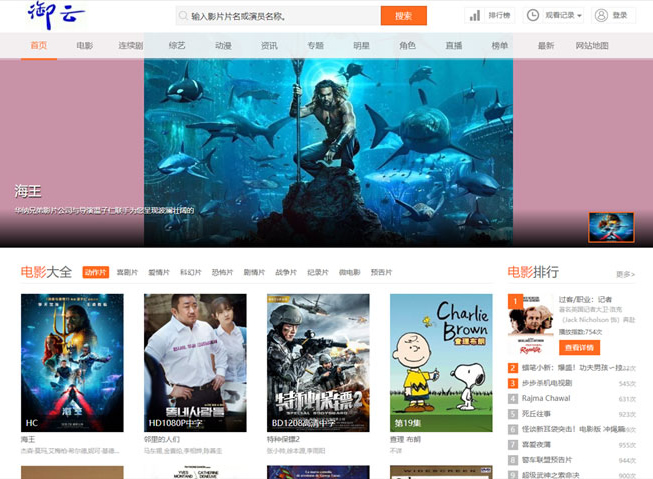This screenshot has height=479, width=653.
Task: Click the user login avatar icon
Action: click(x=601, y=15)
